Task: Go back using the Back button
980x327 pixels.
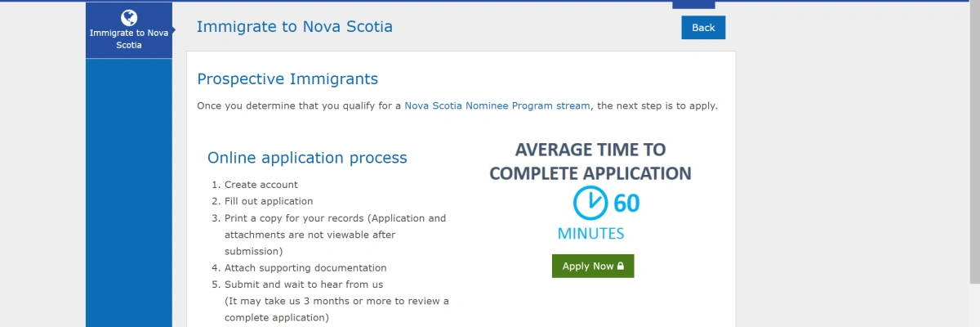Action: [x=703, y=27]
